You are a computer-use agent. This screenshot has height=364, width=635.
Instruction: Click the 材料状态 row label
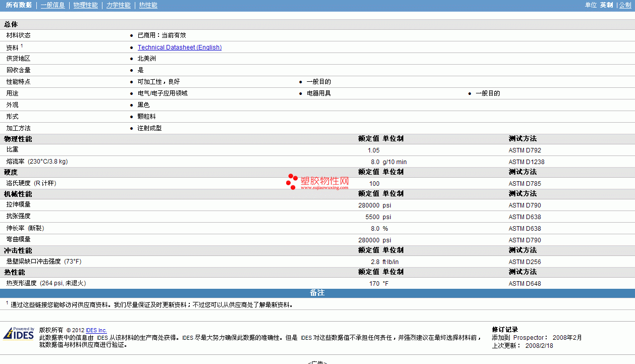coord(18,35)
